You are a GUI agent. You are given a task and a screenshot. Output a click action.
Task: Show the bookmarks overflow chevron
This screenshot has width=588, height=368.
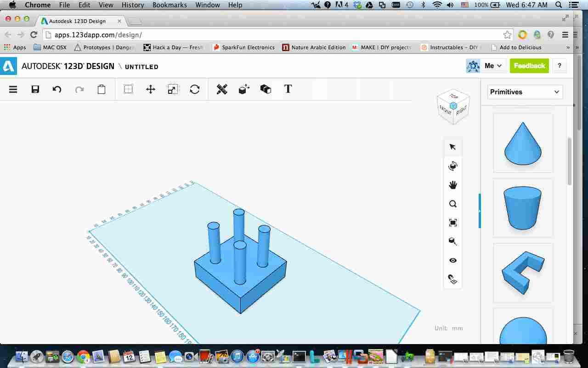568,47
